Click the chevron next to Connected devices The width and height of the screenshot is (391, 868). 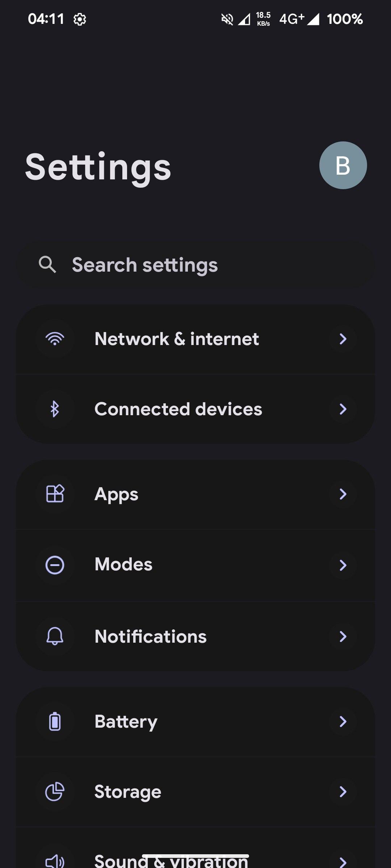point(343,409)
